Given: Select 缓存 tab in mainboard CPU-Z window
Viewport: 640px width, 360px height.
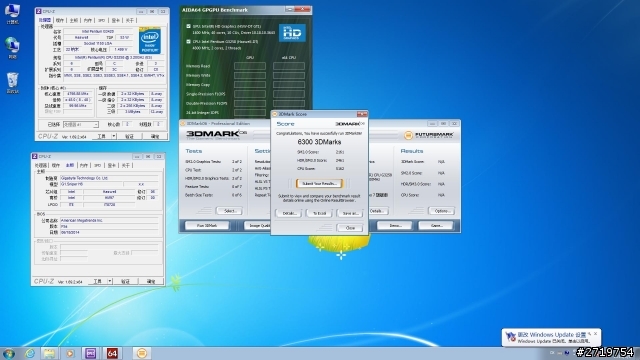Looking at the screenshot, I should click(56, 165).
